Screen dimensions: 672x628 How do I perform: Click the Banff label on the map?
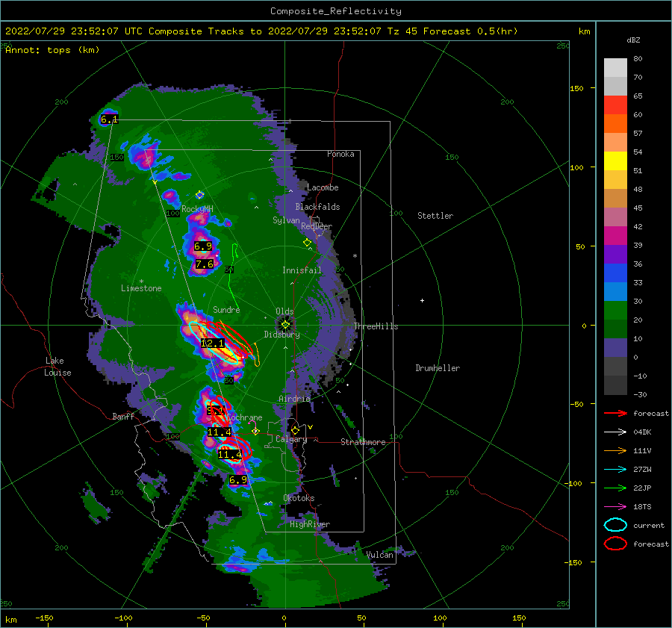pyautogui.click(x=123, y=416)
